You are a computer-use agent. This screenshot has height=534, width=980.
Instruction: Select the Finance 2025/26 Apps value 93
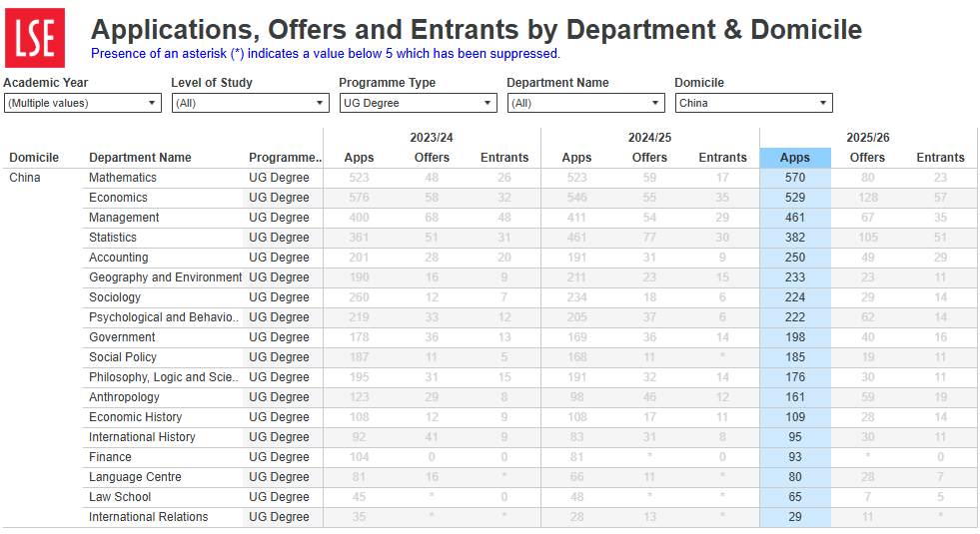click(795, 457)
